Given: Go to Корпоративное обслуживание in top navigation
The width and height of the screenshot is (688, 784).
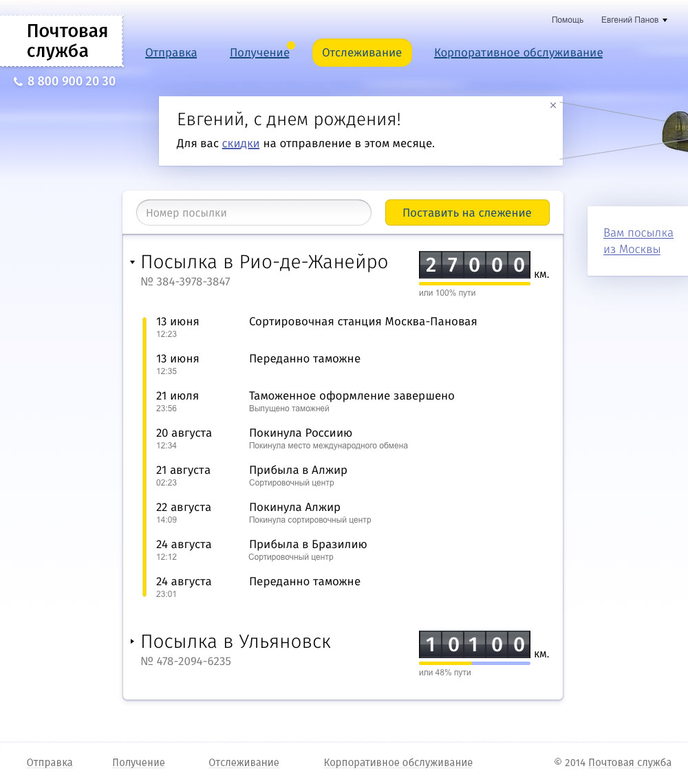Looking at the screenshot, I should tap(518, 53).
